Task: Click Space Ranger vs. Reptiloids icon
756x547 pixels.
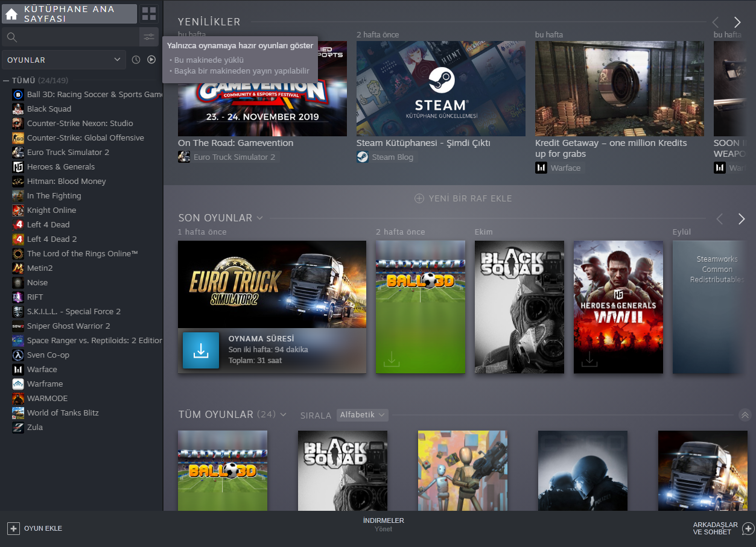Action: point(18,340)
